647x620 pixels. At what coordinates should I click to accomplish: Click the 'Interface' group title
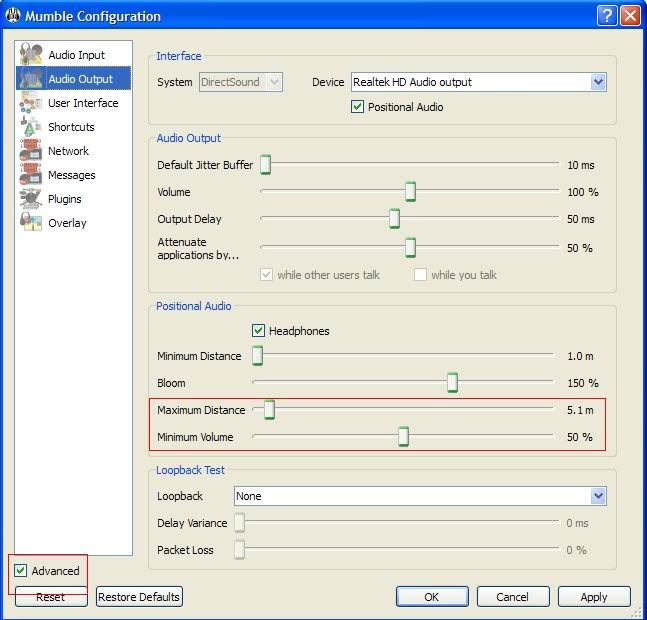coord(179,56)
